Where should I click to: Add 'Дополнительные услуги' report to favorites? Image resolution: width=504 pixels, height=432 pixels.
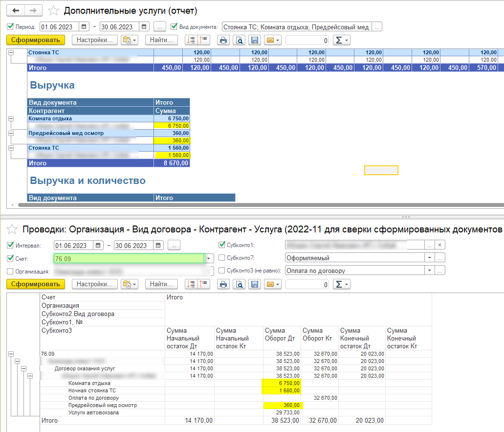(x=54, y=10)
